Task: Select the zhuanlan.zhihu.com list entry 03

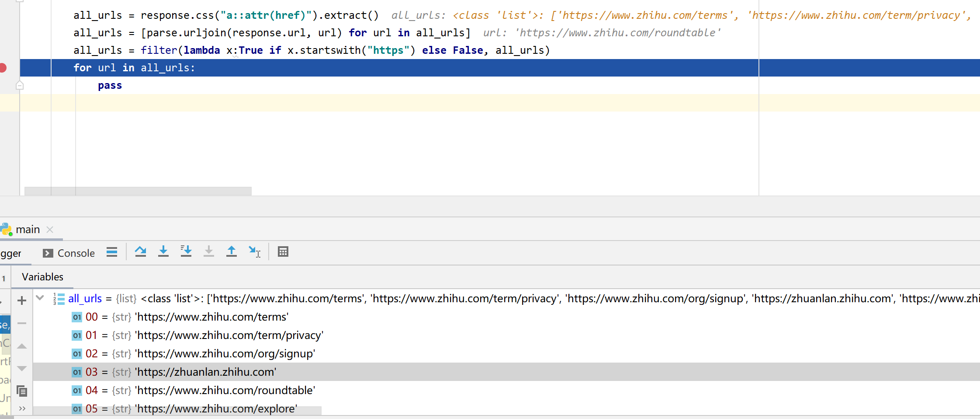Action: tap(205, 372)
